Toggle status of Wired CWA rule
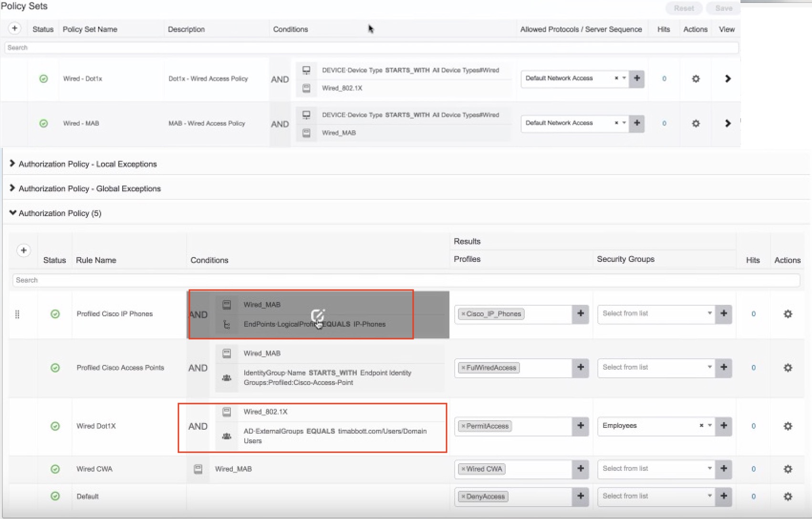The width and height of the screenshot is (812, 519). pyautogui.click(x=55, y=469)
